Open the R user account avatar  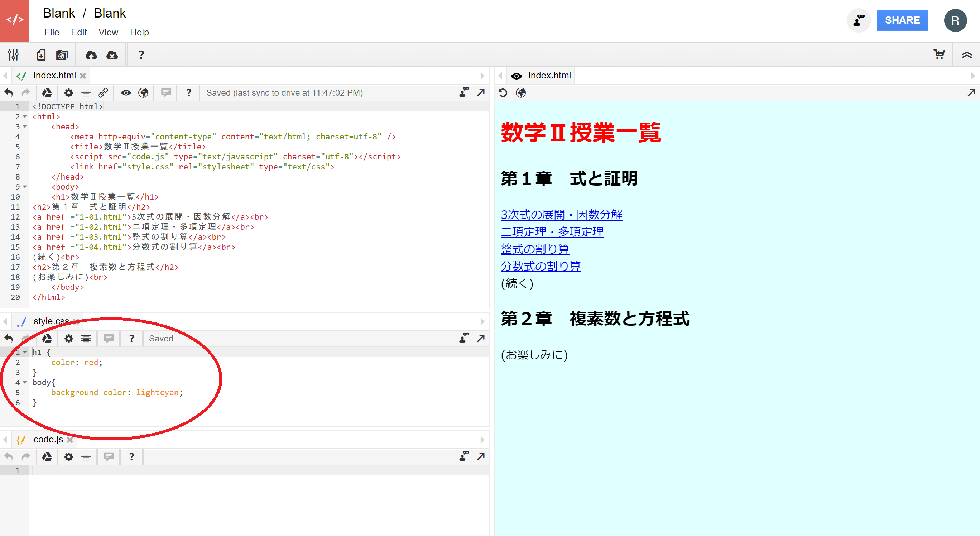point(955,20)
